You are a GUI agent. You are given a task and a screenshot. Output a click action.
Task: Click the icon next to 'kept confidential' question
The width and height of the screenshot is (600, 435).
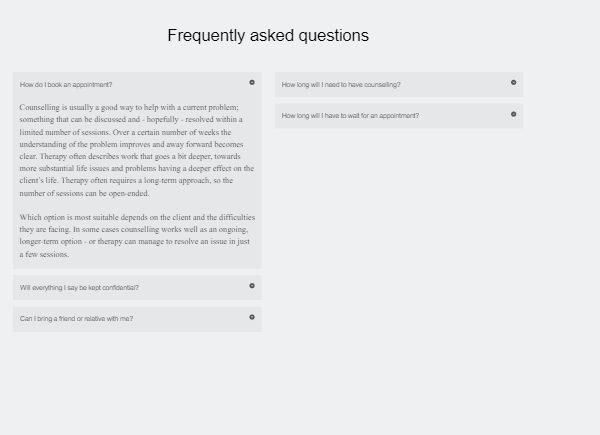click(x=252, y=286)
